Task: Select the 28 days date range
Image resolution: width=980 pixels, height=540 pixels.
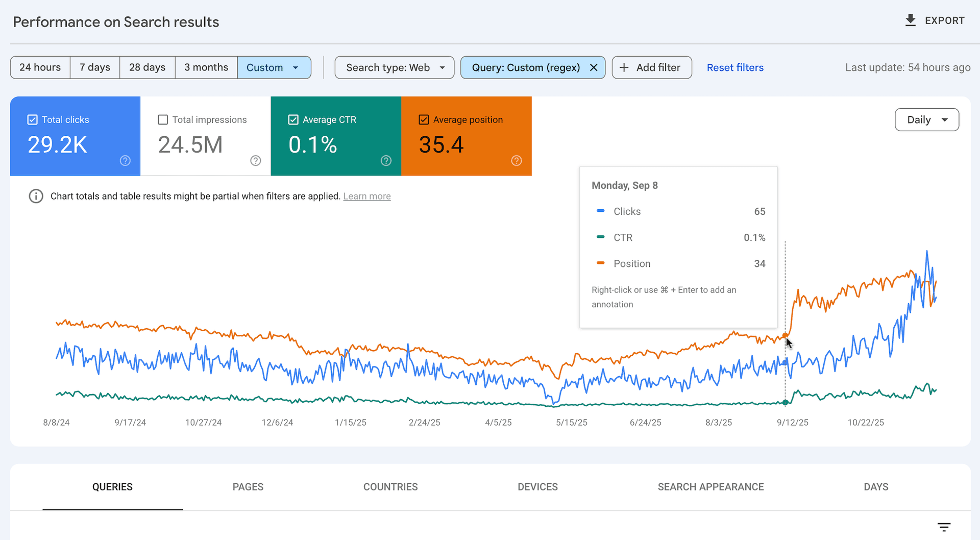Action: 148,67
